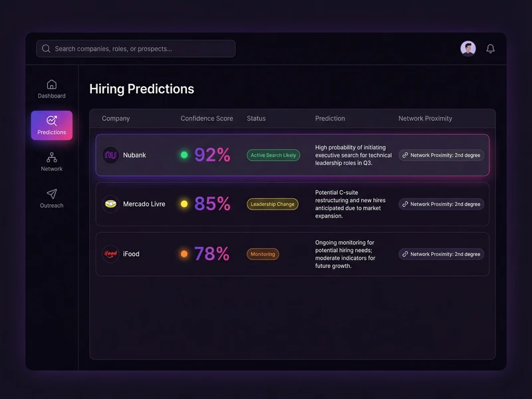Select the Network sidebar icon

51,158
